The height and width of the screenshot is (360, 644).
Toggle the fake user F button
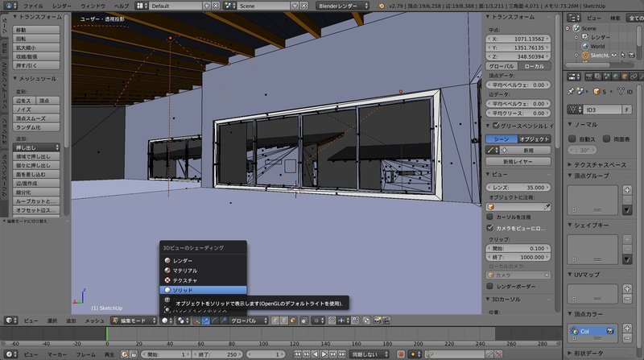coord(627,110)
